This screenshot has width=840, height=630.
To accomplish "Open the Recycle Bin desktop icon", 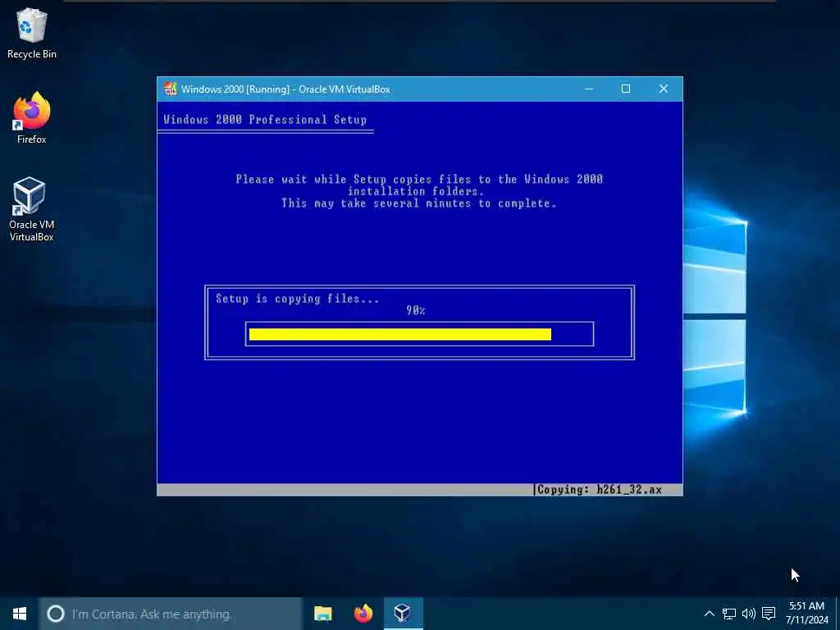I will pyautogui.click(x=32, y=33).
